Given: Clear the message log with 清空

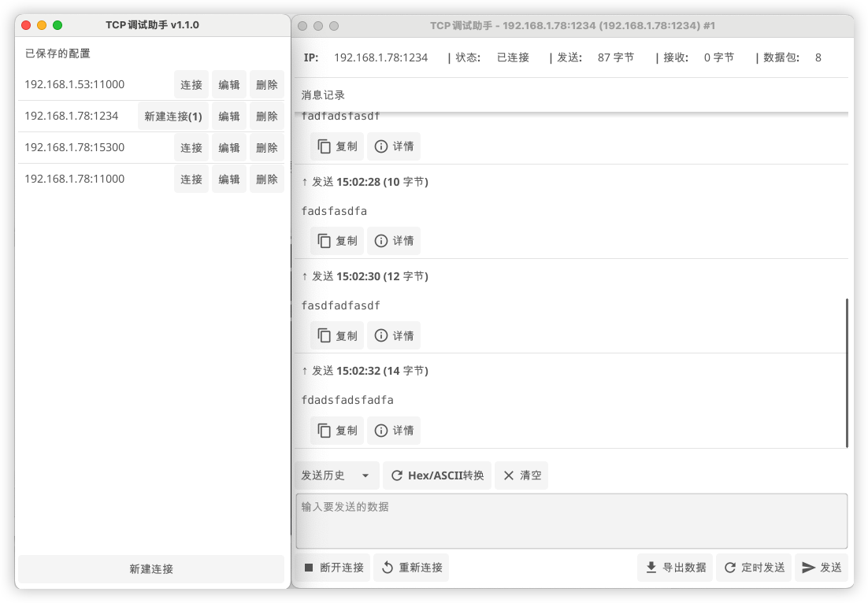Looking at the screenshot, I should pos(521,475).
